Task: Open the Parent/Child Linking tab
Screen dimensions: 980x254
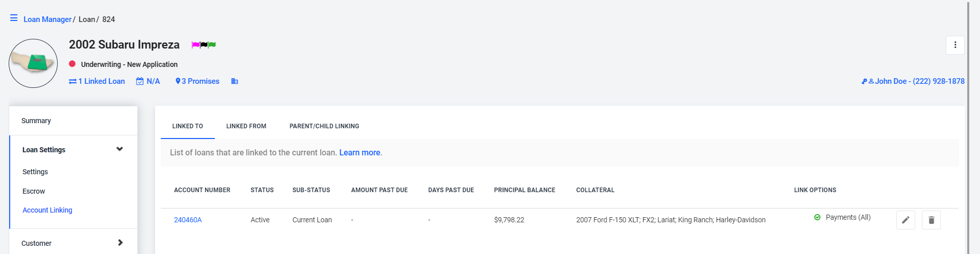Action: point(324,126)
